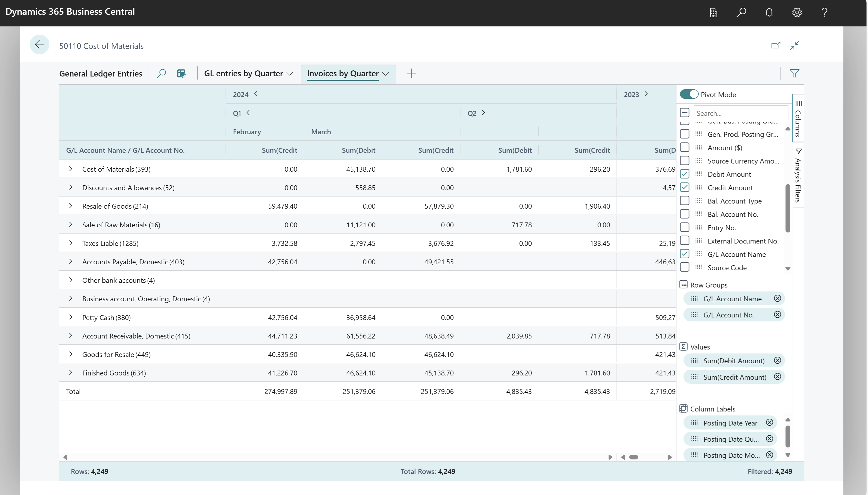Remove G/L Account No. from Row Groups
Screen dimensions: 868x495
tap(778, 314)
